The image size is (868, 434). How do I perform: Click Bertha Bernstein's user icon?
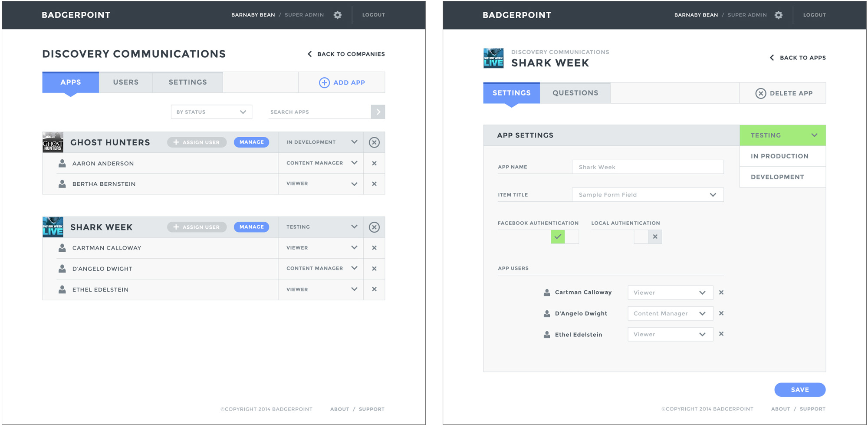pos(62,184)
